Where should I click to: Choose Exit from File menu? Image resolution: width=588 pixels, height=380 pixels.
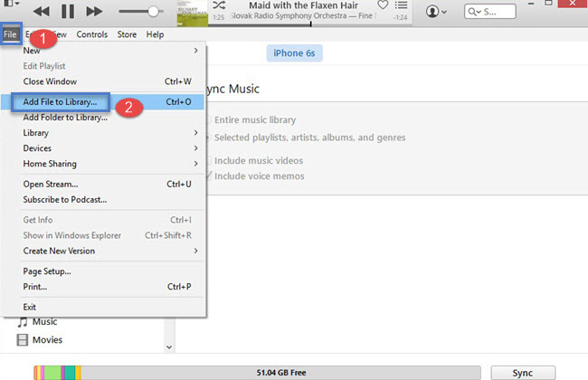click(103, 307)
